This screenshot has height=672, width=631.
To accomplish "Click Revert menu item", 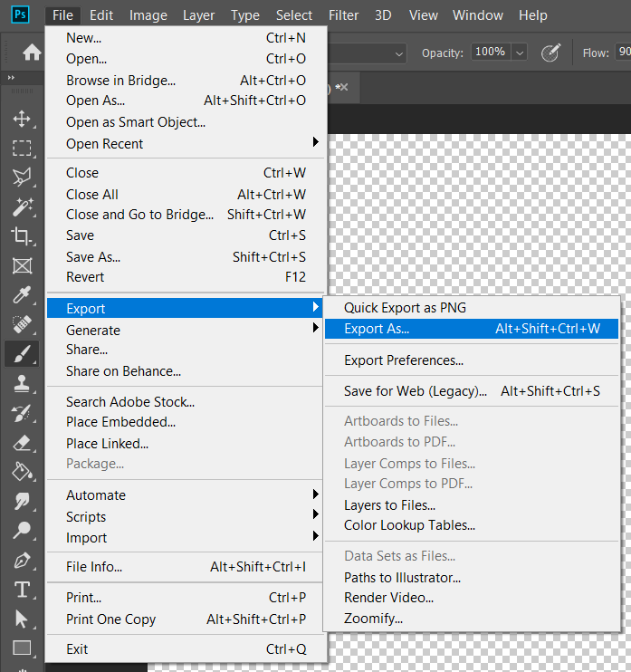I will [186, 277].
